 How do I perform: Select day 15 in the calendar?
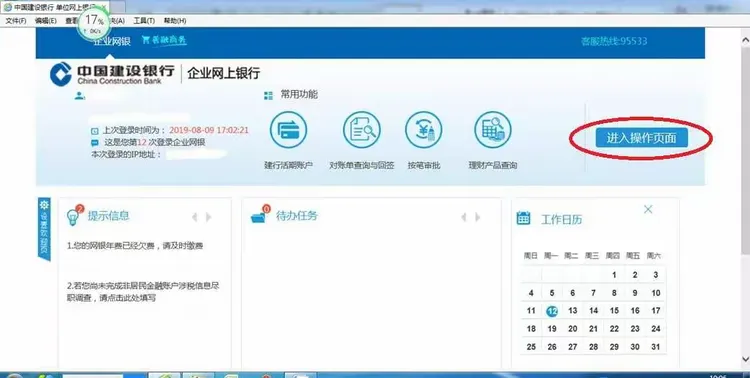[614, 311]
